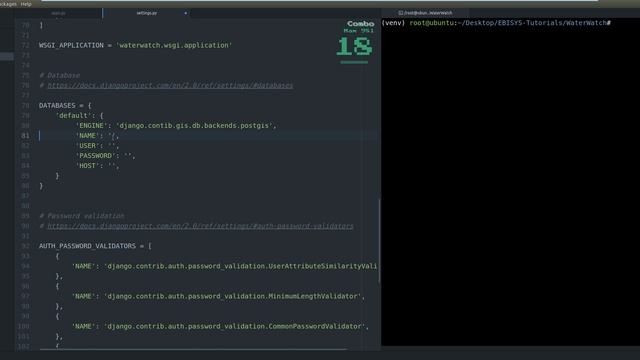Click inside the 'USER' empty string value
The width and height of the screenshot is (640, 360).
click(x=112, y=146)
